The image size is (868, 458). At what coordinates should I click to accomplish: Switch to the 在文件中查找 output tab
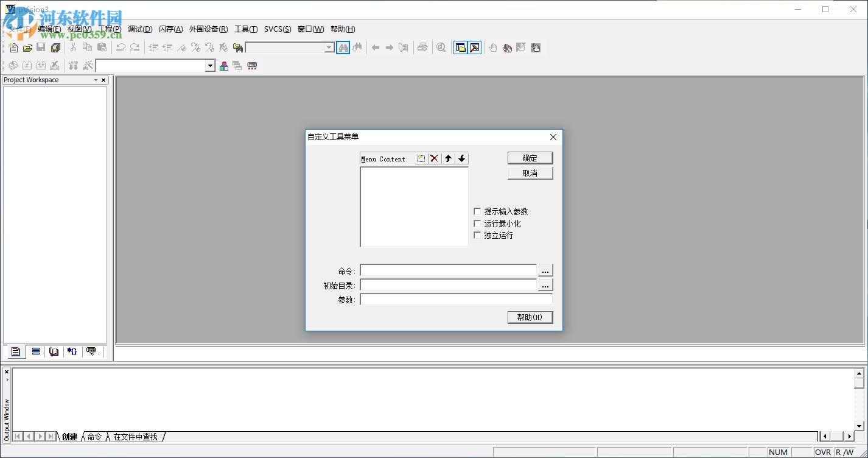(136, 437)
